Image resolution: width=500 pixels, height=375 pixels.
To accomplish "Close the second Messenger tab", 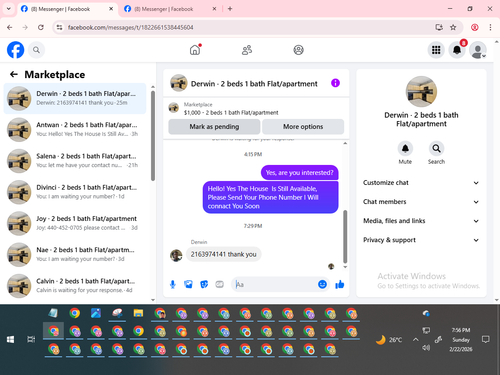I will (x=214, y=9).
